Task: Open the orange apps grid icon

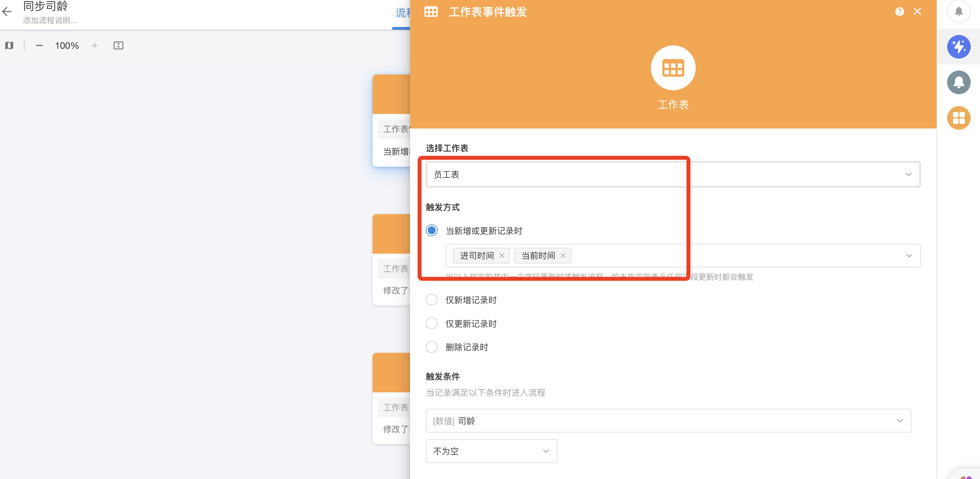Action: point(958,118)
